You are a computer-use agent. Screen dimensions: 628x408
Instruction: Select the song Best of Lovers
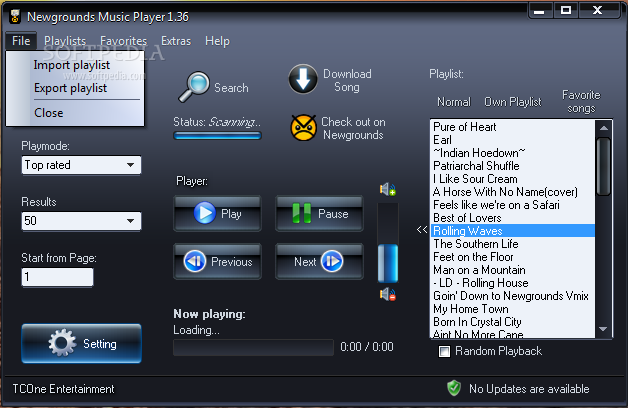click(513, 218)
